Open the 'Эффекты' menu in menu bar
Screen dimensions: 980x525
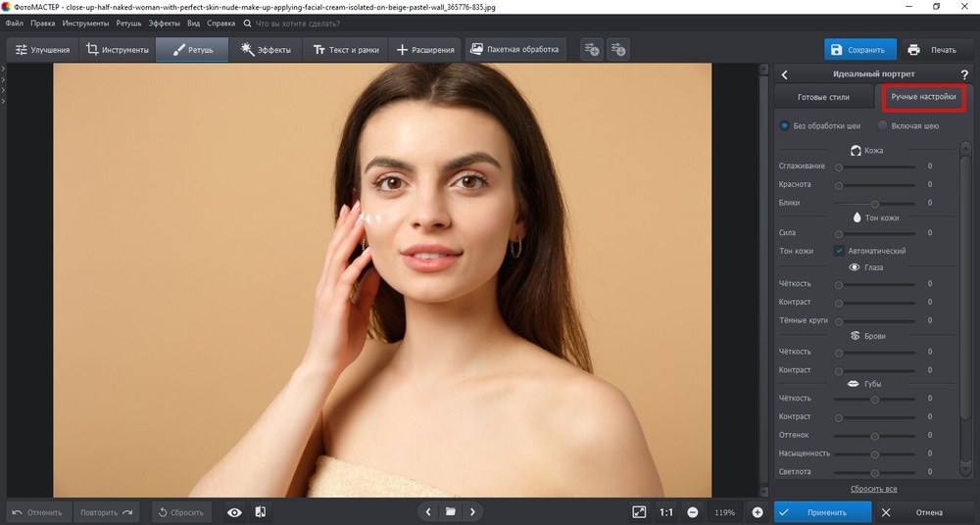[164, 23]
